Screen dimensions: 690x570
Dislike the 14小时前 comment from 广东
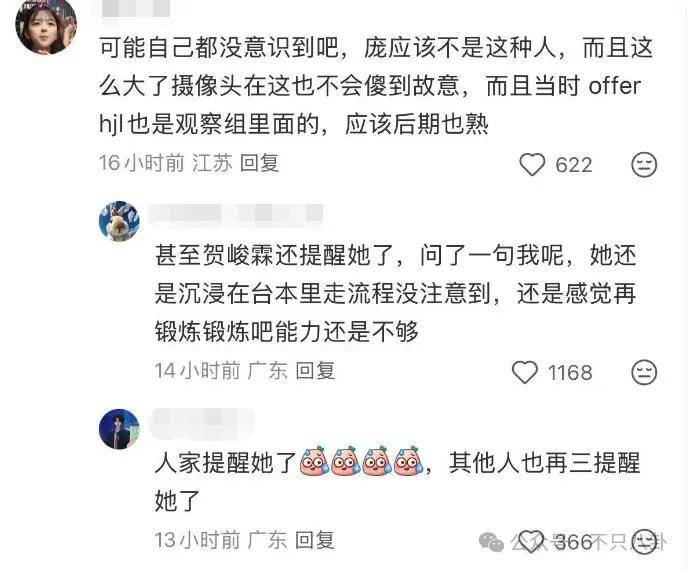[644, 372]
